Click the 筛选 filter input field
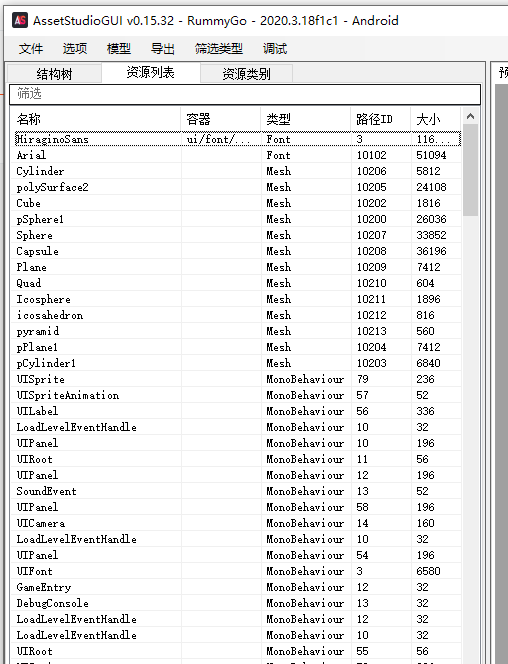 (245, 94)
